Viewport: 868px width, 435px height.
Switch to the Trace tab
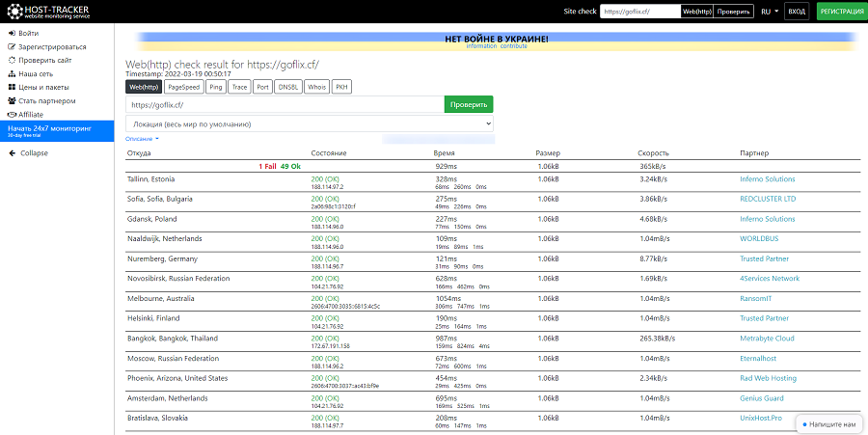[240, 87]
